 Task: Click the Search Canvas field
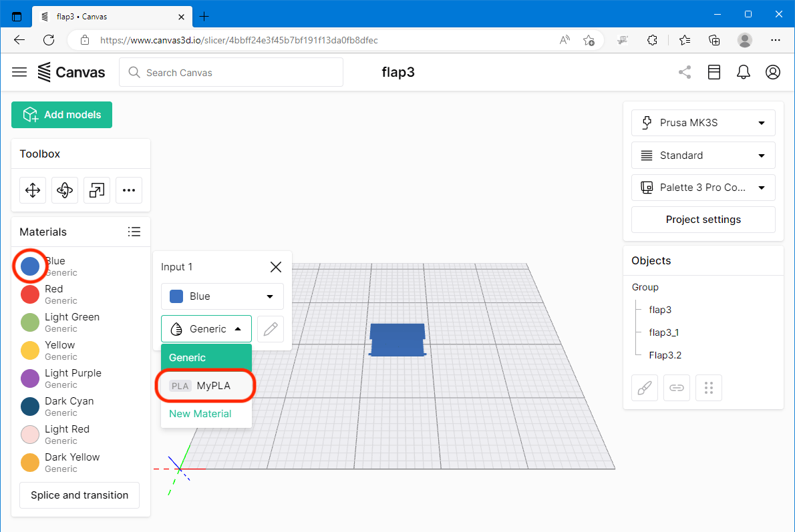[231, 73]
